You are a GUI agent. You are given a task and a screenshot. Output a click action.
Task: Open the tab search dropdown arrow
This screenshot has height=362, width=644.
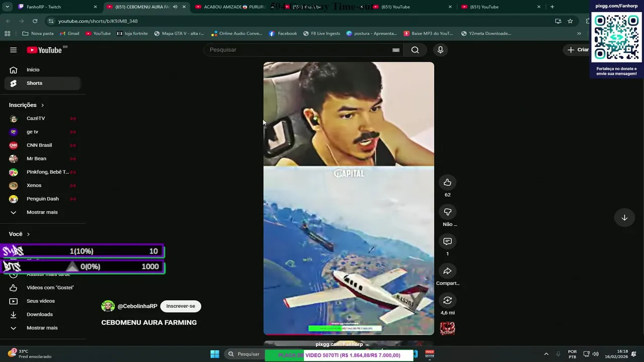click(x=272, y=7)
